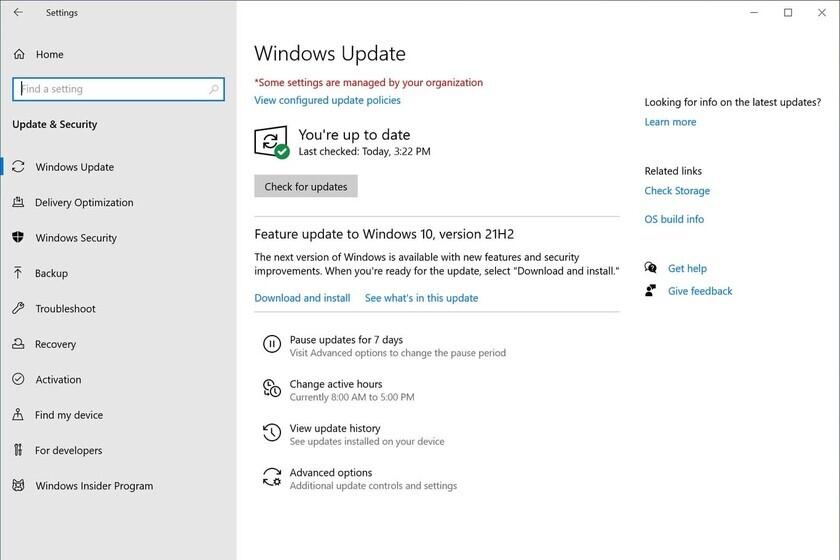The image size is (840, 560).
Task: Click the Find my device person icon
Action: pos(18,414)
